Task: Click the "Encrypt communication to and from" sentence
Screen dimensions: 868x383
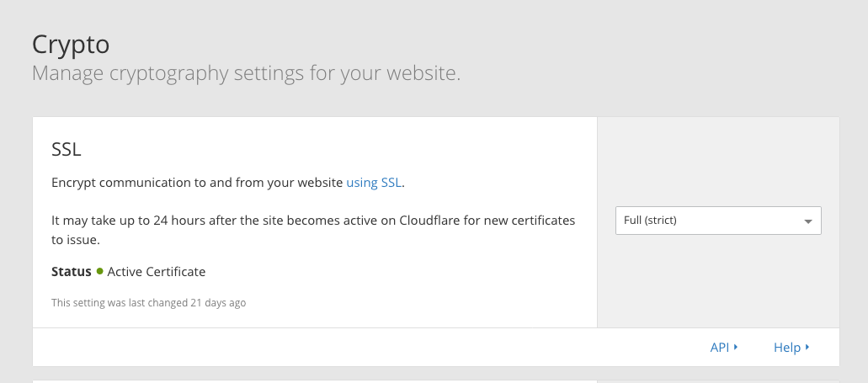Action: click(198, 182)
